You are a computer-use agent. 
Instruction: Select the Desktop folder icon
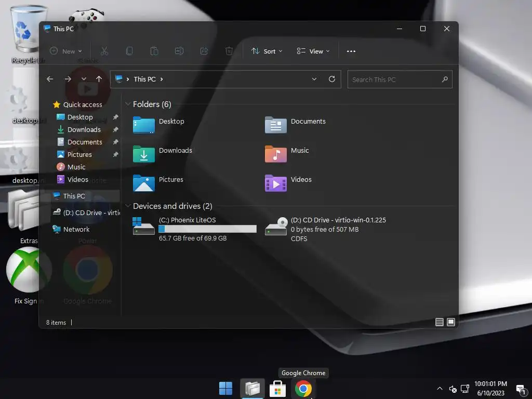144,125
